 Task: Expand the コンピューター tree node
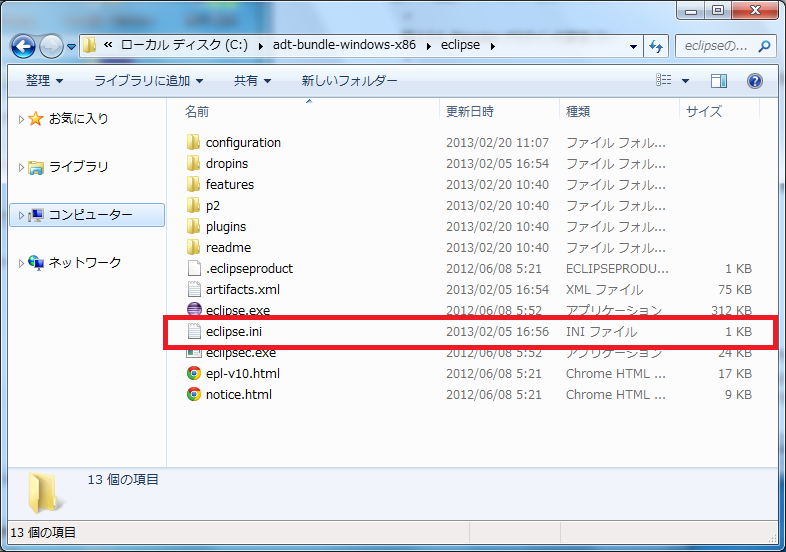pos(21,216)
